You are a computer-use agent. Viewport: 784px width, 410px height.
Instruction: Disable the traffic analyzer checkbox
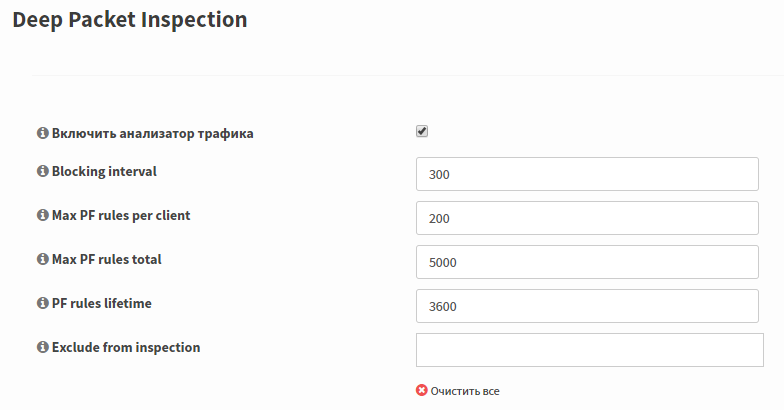(x=422, y=132)
